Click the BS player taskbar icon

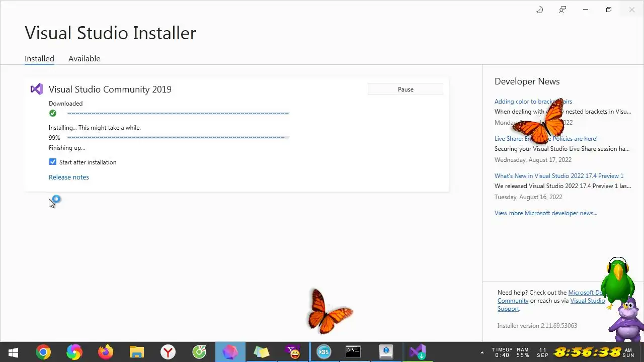pyautogui.click(x=324, y=352)
